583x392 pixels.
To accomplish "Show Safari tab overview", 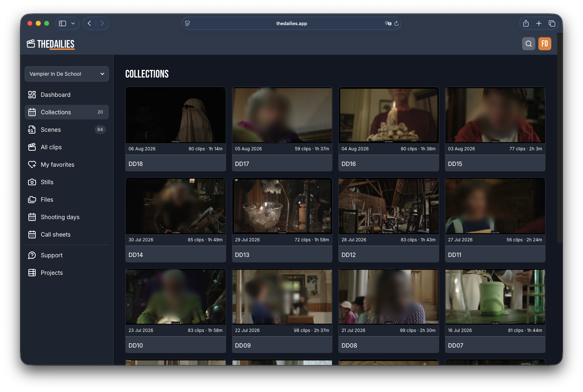I will [552, 23].
